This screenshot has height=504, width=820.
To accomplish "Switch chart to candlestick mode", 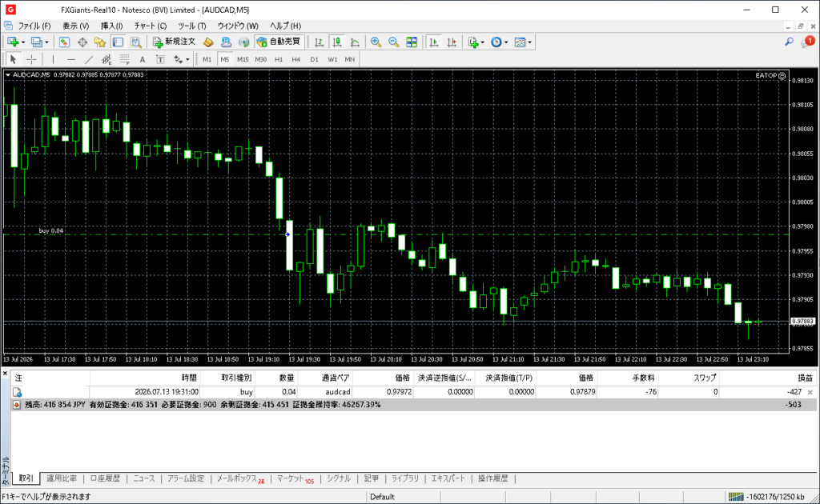I will (x=337, y=42).
